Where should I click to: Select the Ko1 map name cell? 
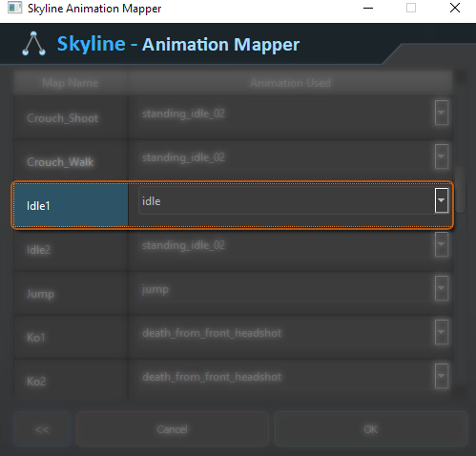[x=71, y=337]
